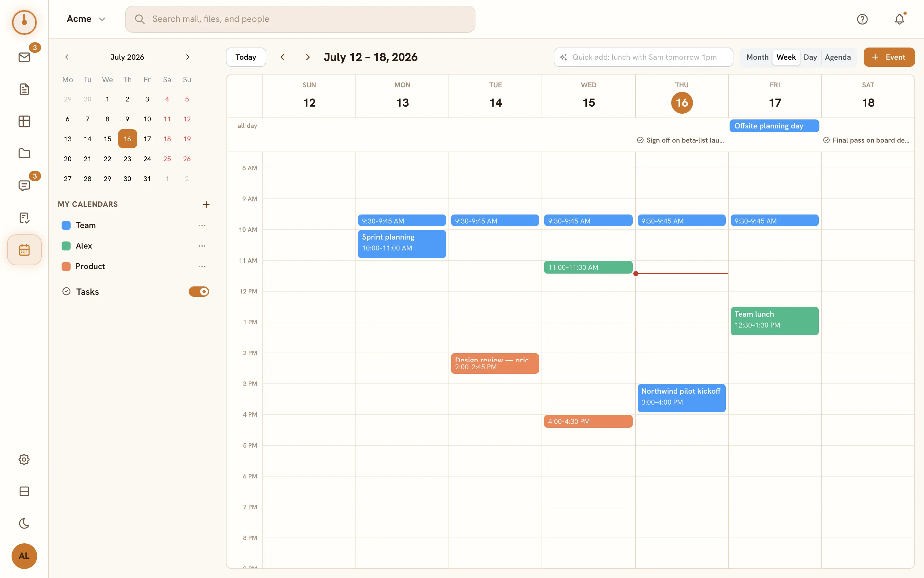924x578 pixels.
Task: Click the Today button
Action: 246,57
